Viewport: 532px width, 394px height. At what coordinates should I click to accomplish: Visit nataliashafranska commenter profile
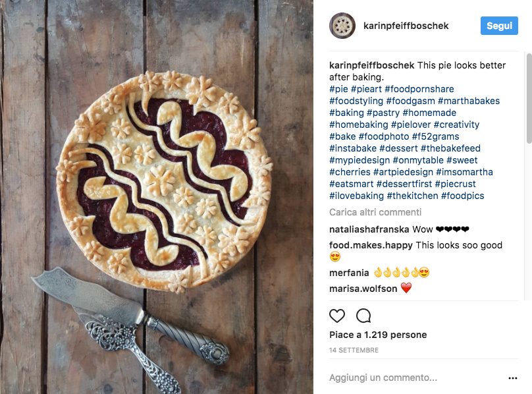pos(369,229)
